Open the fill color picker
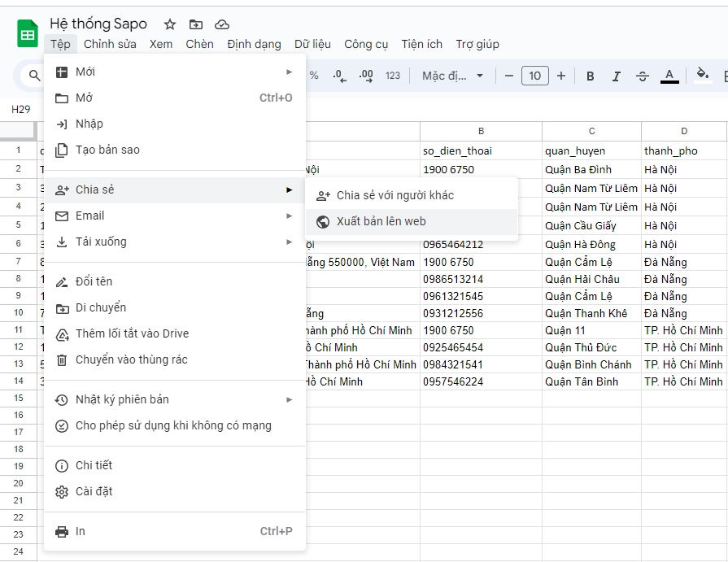 703,75
